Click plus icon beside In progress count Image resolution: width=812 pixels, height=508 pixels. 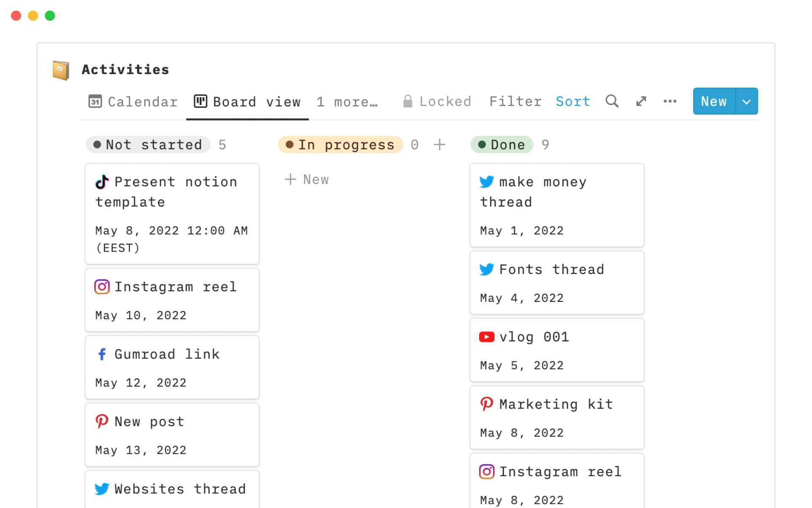pos(439,145)
